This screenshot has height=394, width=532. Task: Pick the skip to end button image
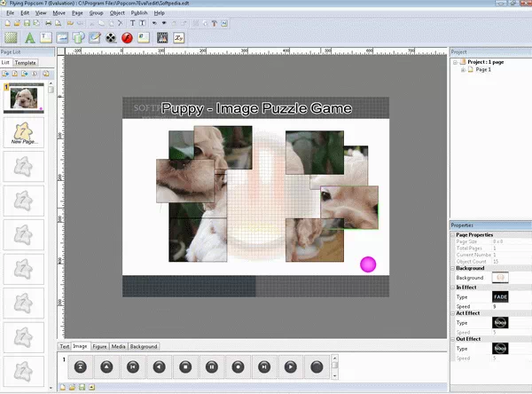coord(264,366)
